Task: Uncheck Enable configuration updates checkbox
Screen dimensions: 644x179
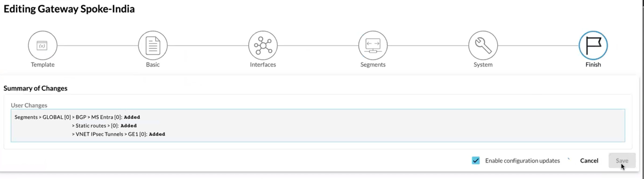Action: coord(476,161)
